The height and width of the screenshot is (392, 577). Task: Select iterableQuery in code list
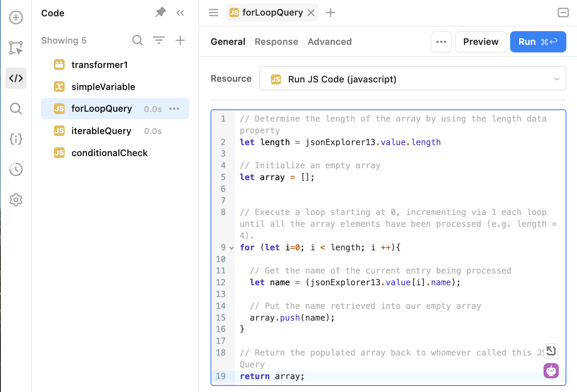click(x=115, y=131)
